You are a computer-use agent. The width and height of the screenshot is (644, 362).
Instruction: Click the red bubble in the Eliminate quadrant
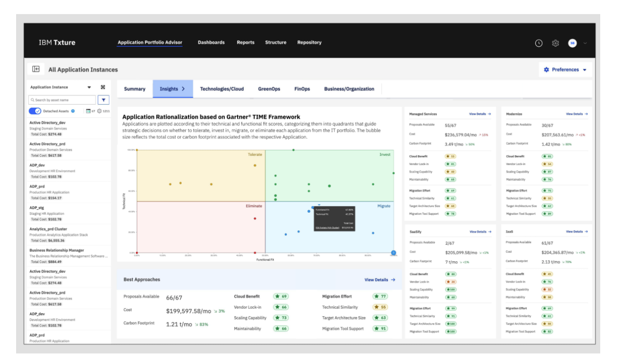point(255,218)
